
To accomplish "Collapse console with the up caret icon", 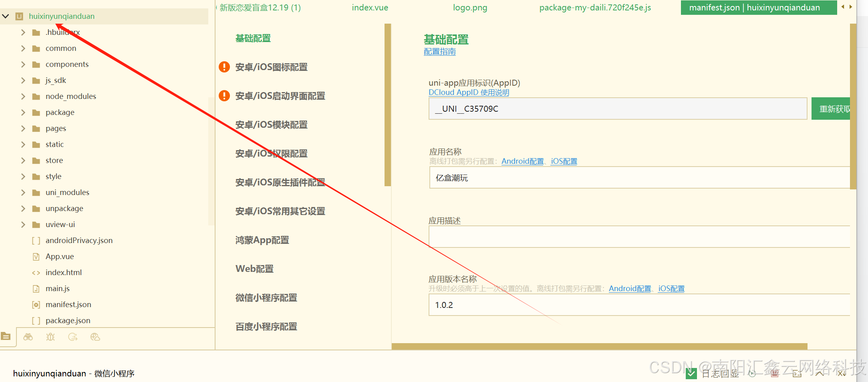I will coord(820,374).
